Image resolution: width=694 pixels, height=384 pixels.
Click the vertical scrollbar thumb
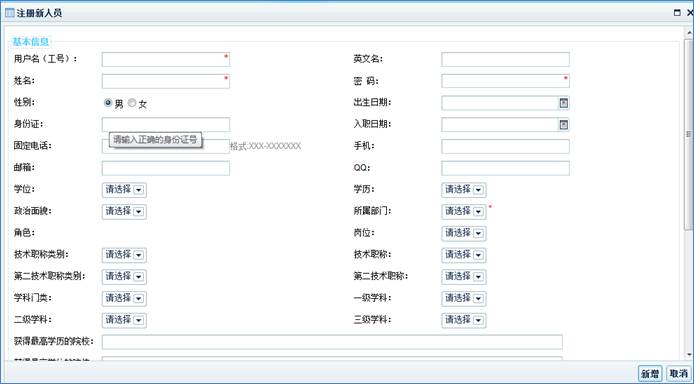pyautogui.click(x=689, y=134)
